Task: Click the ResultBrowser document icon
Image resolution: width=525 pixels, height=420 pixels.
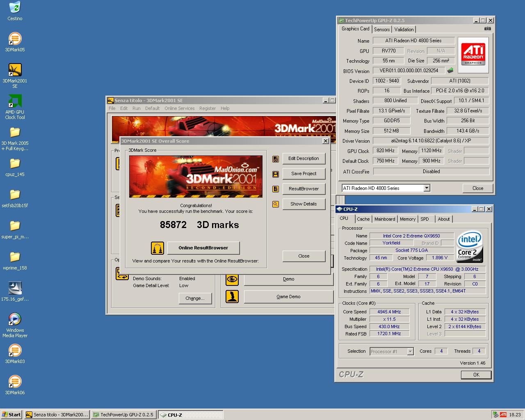Action: (x=276, y=189)
